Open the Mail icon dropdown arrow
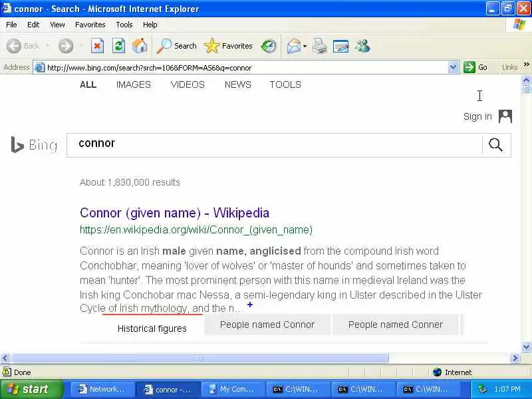The width and height of the screenshot is (532, 399). [x=305, y=46]
